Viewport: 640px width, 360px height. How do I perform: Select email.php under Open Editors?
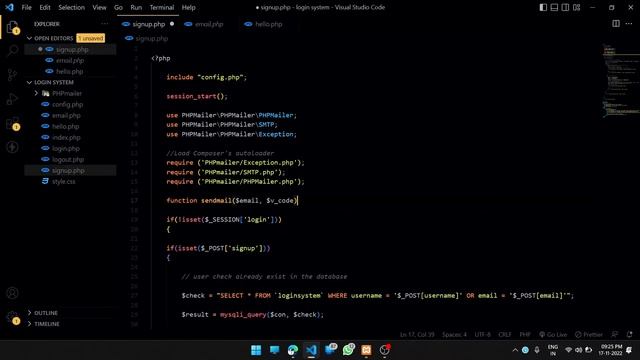tap(70, 60)
